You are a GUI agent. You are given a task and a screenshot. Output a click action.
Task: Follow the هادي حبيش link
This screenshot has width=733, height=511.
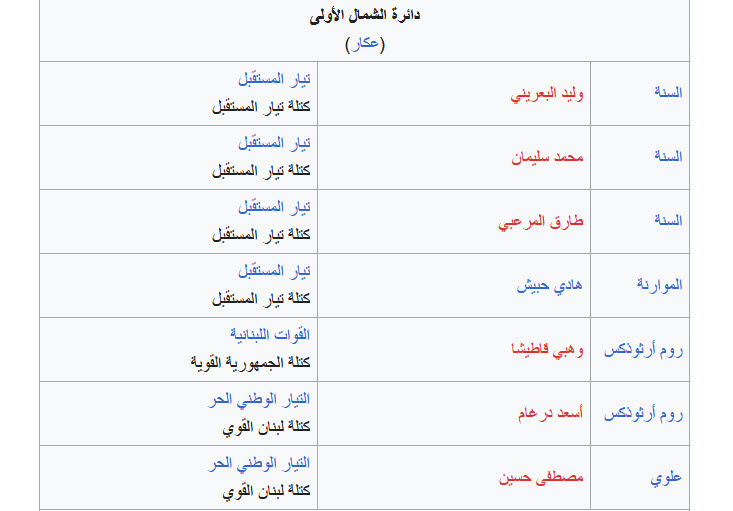[x=549, y=286]
